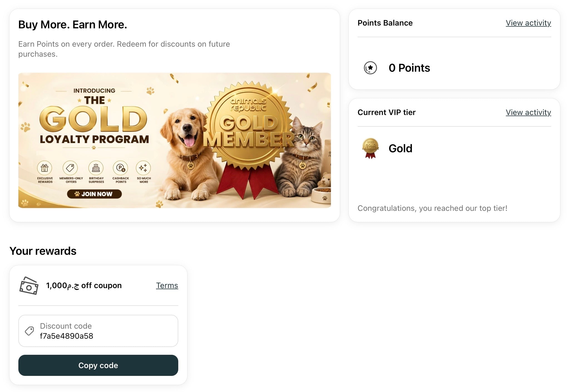Screen dimensions: 569x392
Task: Click the Exclusive Rewards gift icon
Action: (44, 168)
